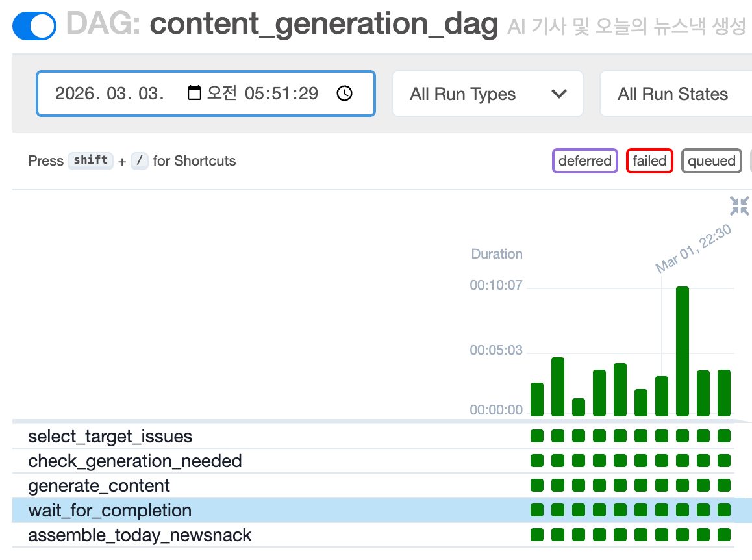
Task: Click the chevron on All Run Types
Action: click(x=558, y=94)
